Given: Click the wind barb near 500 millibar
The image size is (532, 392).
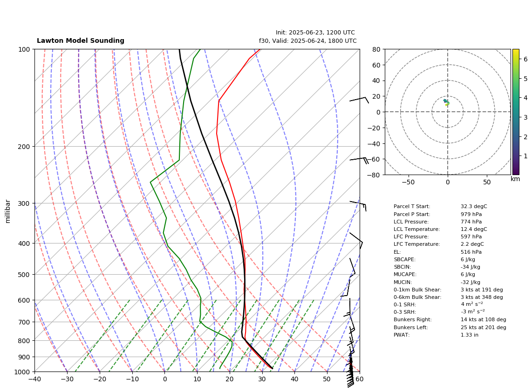Looking at the screenshot, I should [x=352, y=267].
